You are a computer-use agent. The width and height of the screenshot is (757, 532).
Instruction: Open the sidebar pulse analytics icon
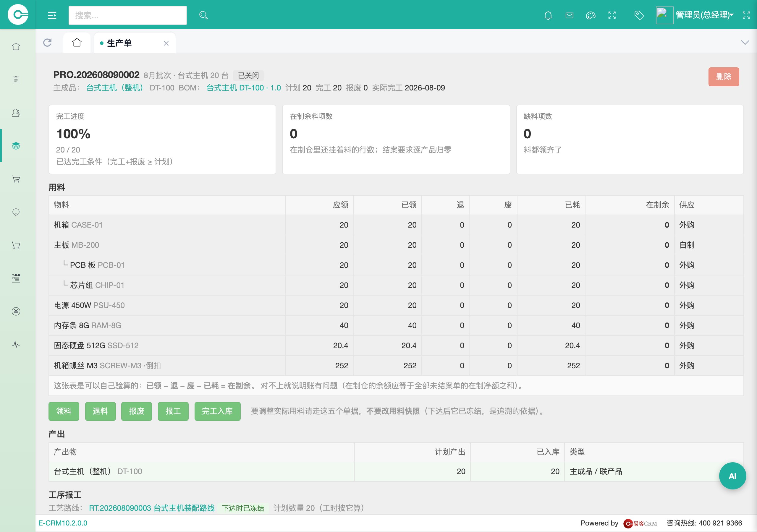tap(16, 344)
